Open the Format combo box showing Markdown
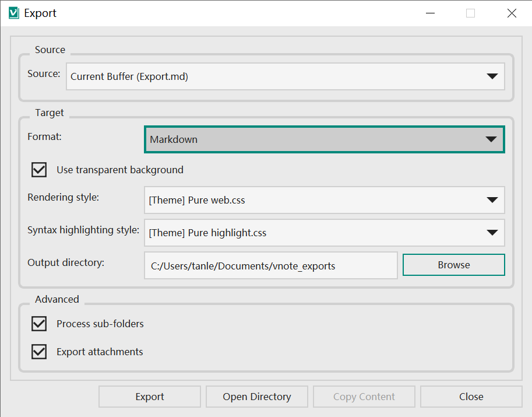 (x=325, y=139)
